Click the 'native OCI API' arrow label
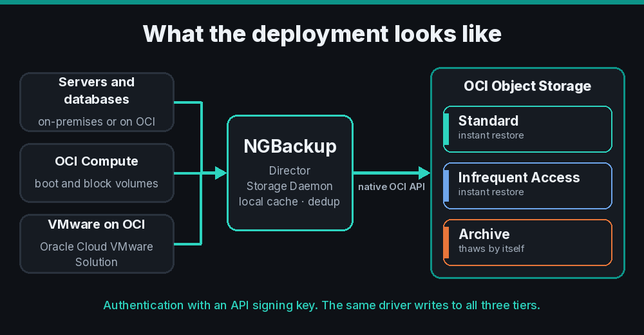 (x=392, y=187)
